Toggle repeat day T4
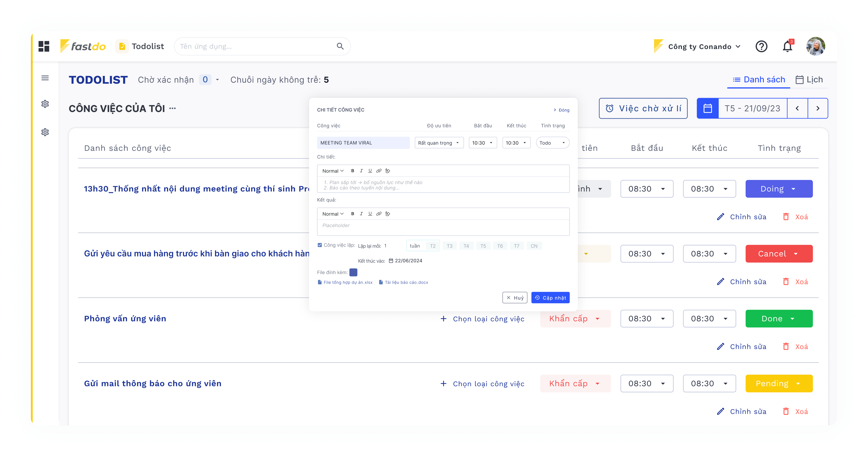The height and width of the screenshot is (456, 868). 466,246
